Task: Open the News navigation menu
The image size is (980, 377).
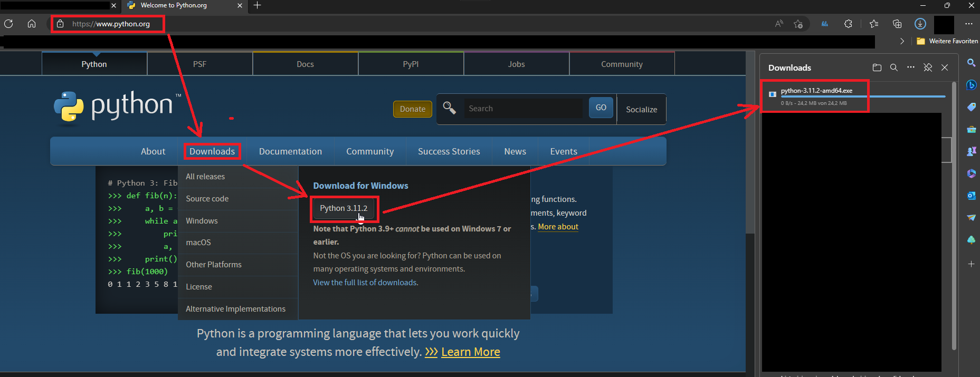Action: click(x=515, y=151)
